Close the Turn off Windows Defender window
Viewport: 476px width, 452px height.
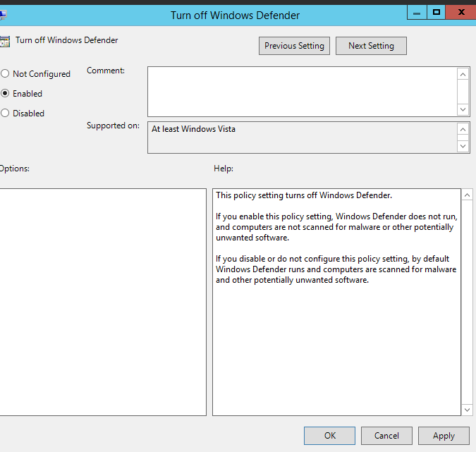tap(461, 13)
